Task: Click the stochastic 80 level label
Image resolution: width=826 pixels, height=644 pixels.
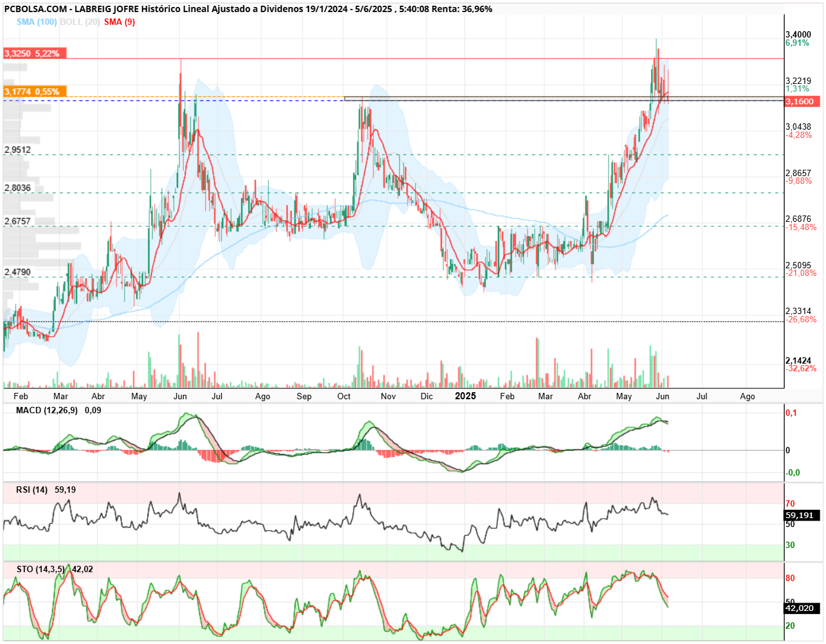Action: click(x=790, y=578)
